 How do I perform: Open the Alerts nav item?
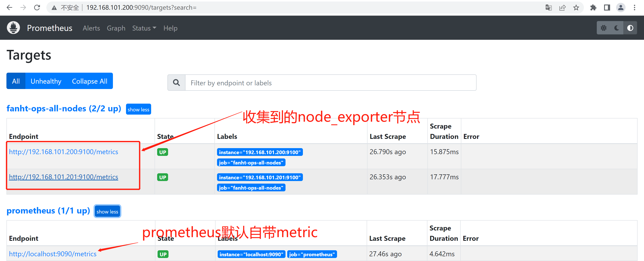point(91,28)
